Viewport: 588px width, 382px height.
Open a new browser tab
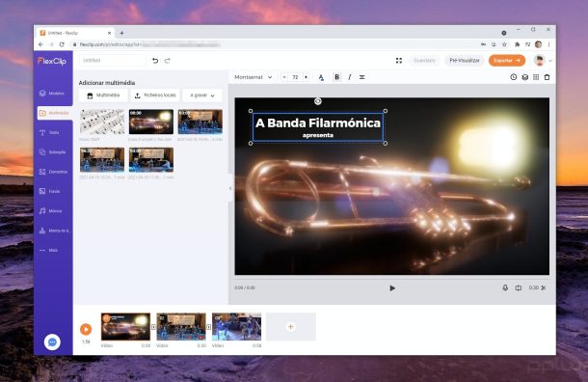point(121,33)
